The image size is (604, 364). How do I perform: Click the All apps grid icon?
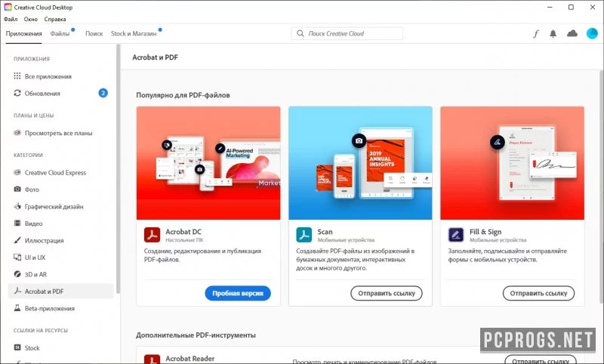point(17,76)
